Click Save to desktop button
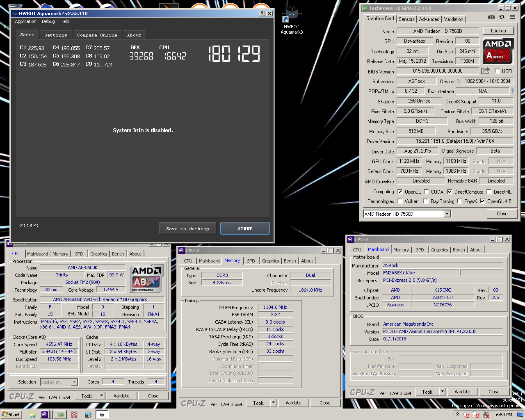The width and height of the screenshot is (525, 420). (187, 228)
